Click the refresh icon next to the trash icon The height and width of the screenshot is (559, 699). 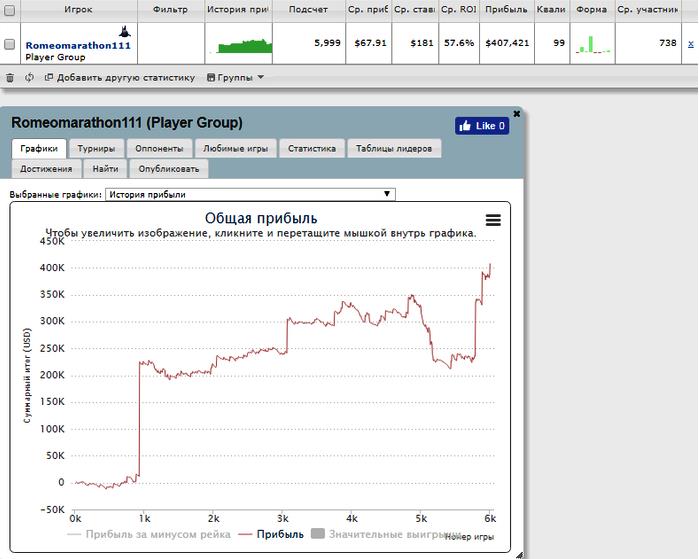tap(29, 78)
